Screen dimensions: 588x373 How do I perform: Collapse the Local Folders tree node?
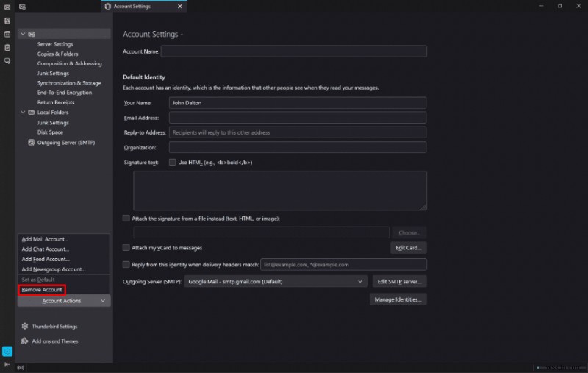tap(23, 113)
